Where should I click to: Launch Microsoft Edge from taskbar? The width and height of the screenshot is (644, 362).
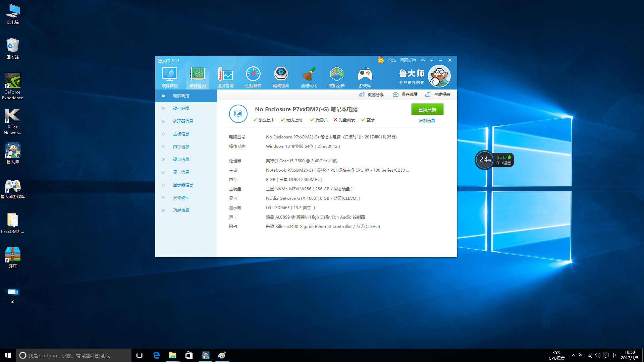[x=156, y=355]
